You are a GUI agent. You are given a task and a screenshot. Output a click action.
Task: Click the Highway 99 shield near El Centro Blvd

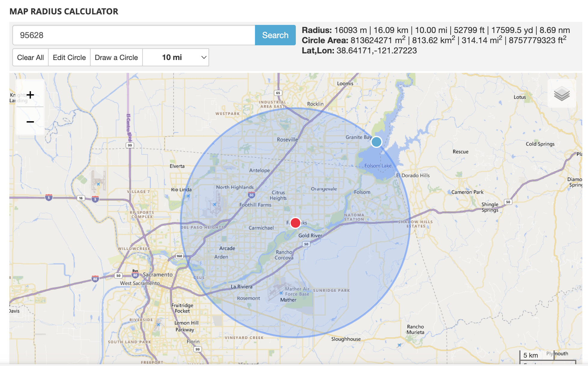(x=130, y=145)
